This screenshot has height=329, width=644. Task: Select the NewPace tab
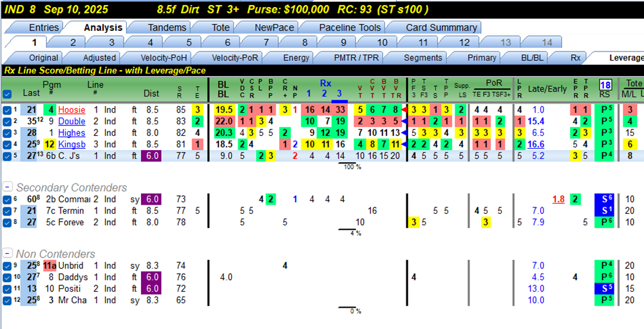274,28
